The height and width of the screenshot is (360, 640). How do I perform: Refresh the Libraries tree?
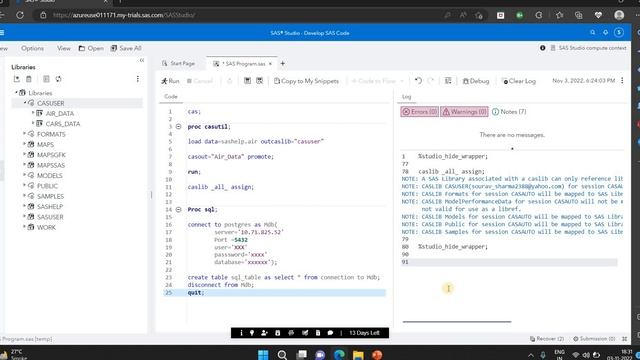[x=58, y=79]
